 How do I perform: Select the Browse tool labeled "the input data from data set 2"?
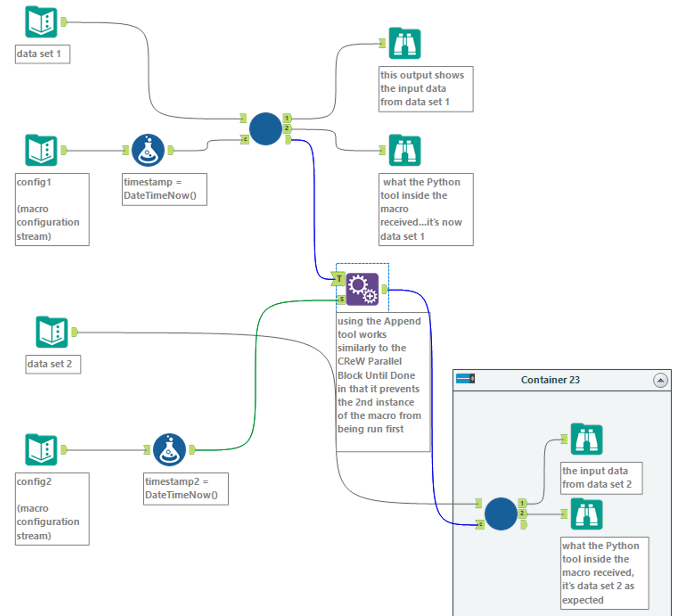[586, 439]
